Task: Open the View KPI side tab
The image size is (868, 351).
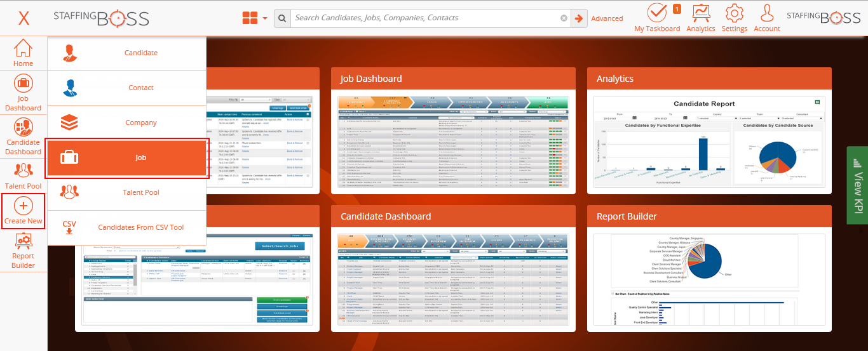Action: [x=857, y=185]
